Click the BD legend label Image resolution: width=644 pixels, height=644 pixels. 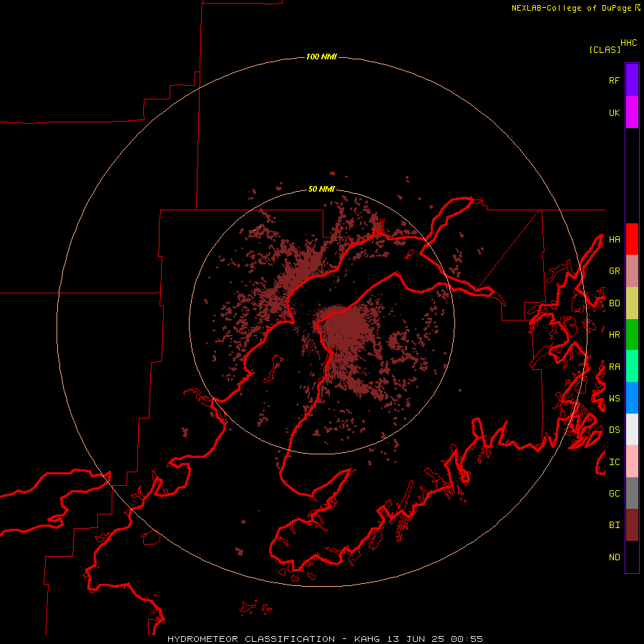[x=614, y=303]
